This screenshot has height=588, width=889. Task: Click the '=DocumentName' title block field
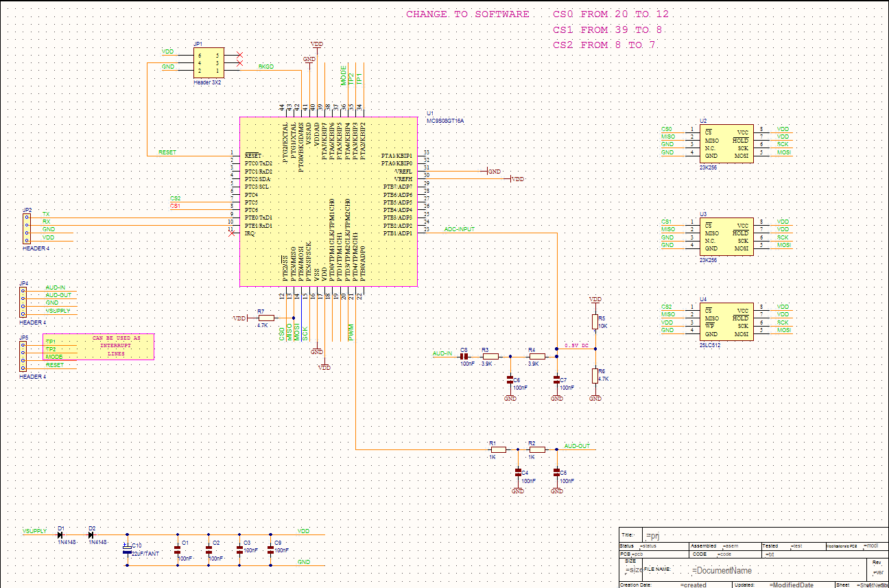coord(722,570)
